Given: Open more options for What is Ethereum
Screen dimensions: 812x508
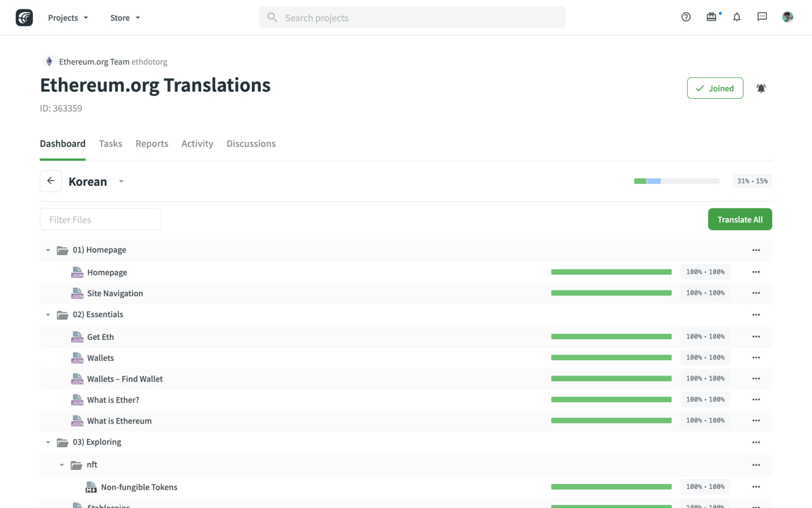Looking at the screenshot, I should pos(756,420).
